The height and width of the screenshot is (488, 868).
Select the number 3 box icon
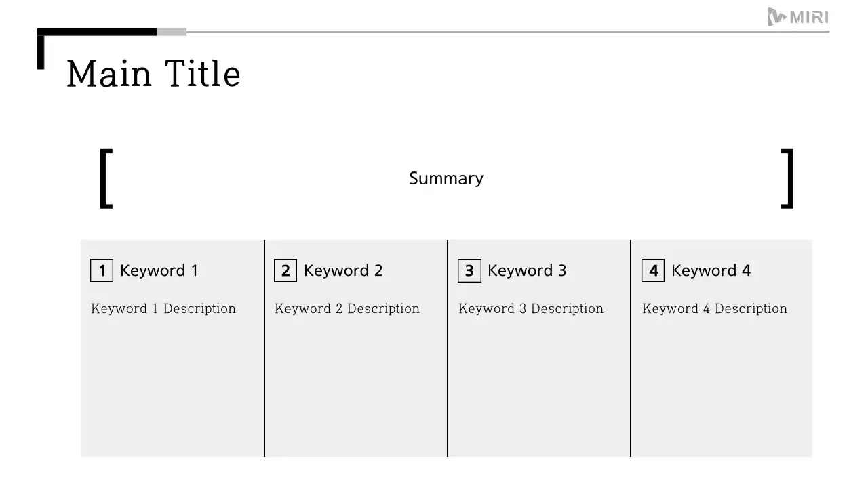point(469,270)
